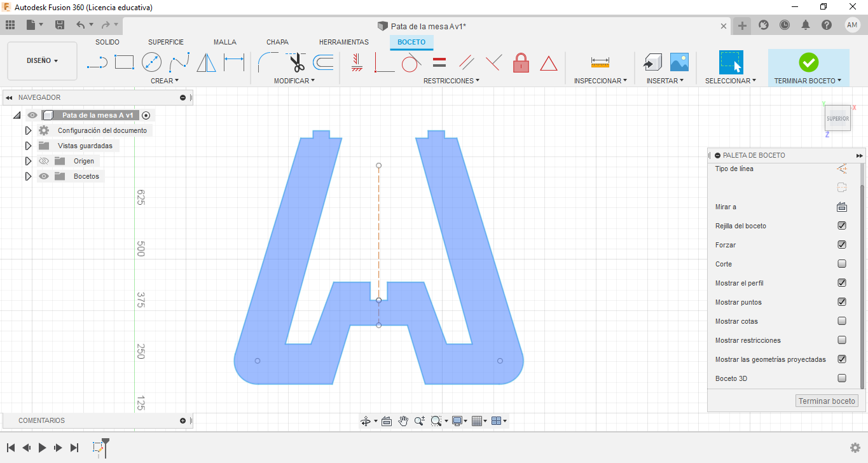Select the Trim scissors tool
The image size is (868, 463).
[x=296, y=62]
